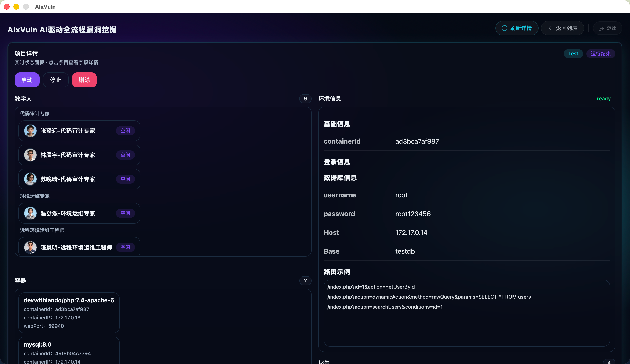The image size is (630, 364).
Task: Click 温舒然's avatar icon
Action: 30,213
